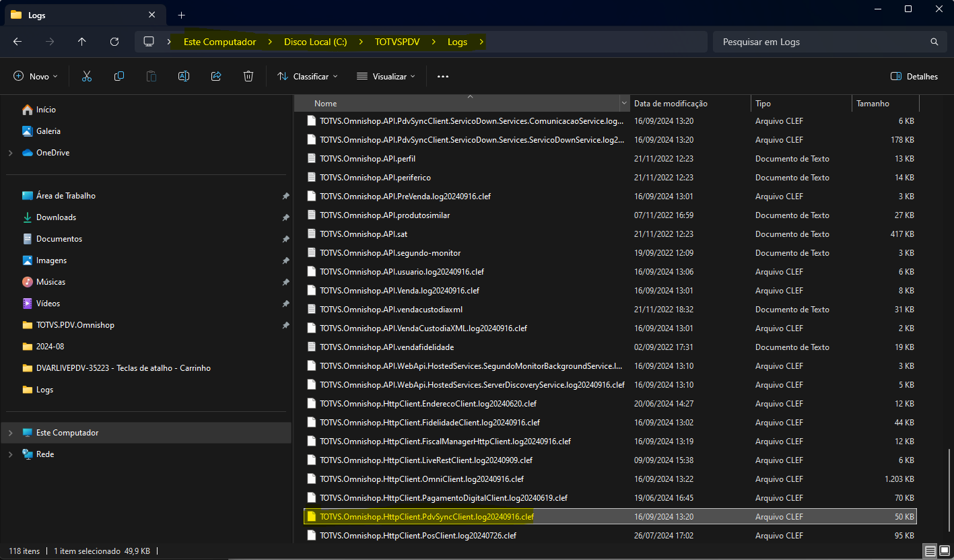Click chevron after Logs breadcrumb

point(481,42)
